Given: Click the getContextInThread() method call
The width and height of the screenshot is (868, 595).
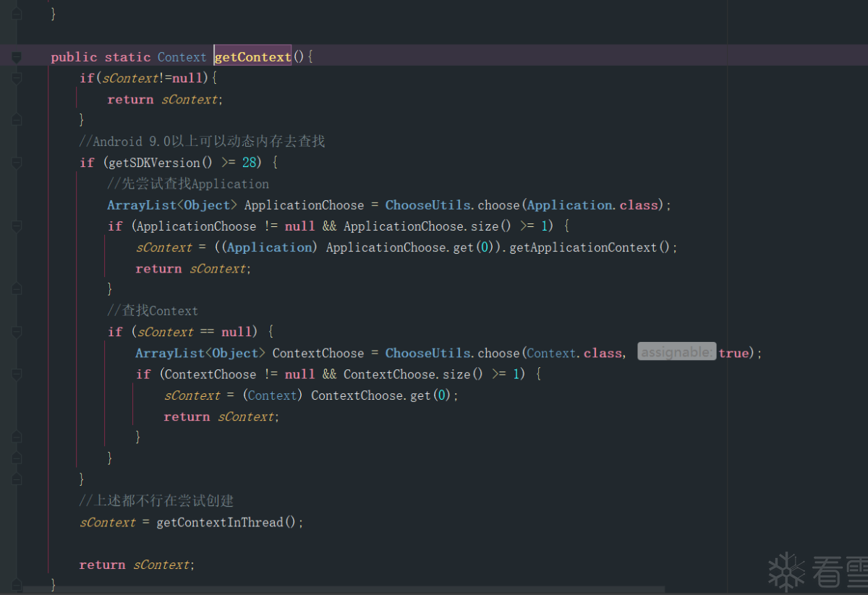Looking at the screenshot, I should tap(226, 522).
